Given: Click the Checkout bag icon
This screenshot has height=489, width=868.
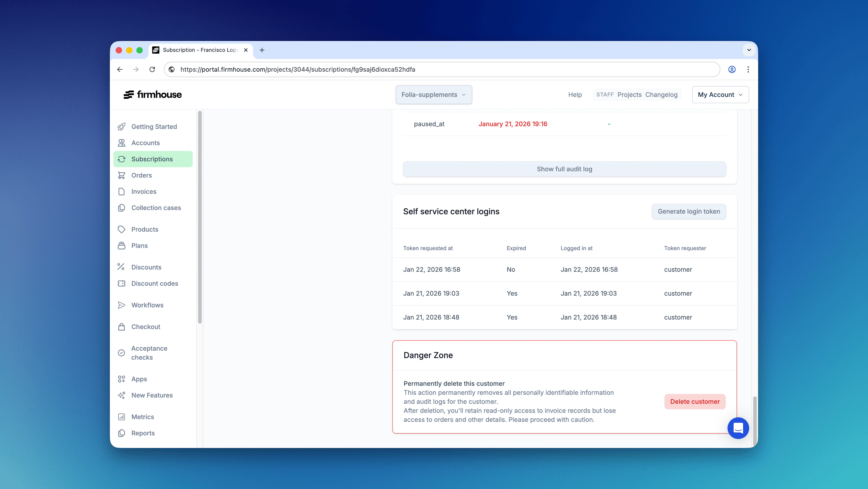Looking at the screenshot, I should 121,327.
